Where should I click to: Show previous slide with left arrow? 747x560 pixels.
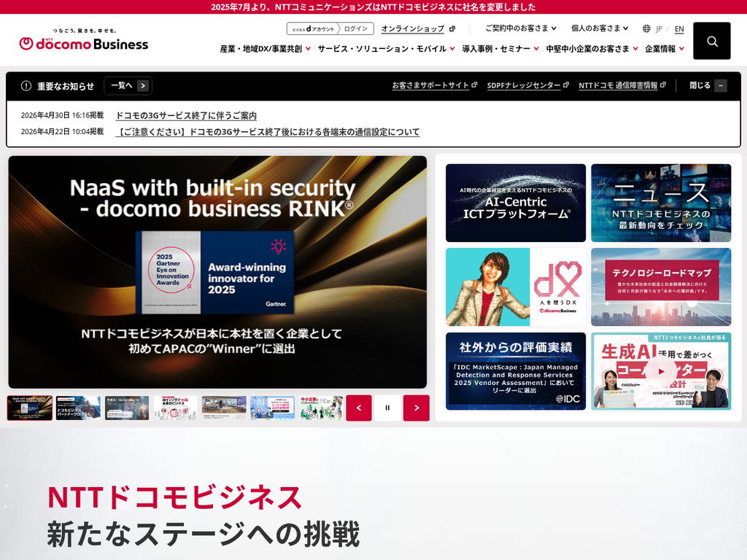click(x=359, y=408)
